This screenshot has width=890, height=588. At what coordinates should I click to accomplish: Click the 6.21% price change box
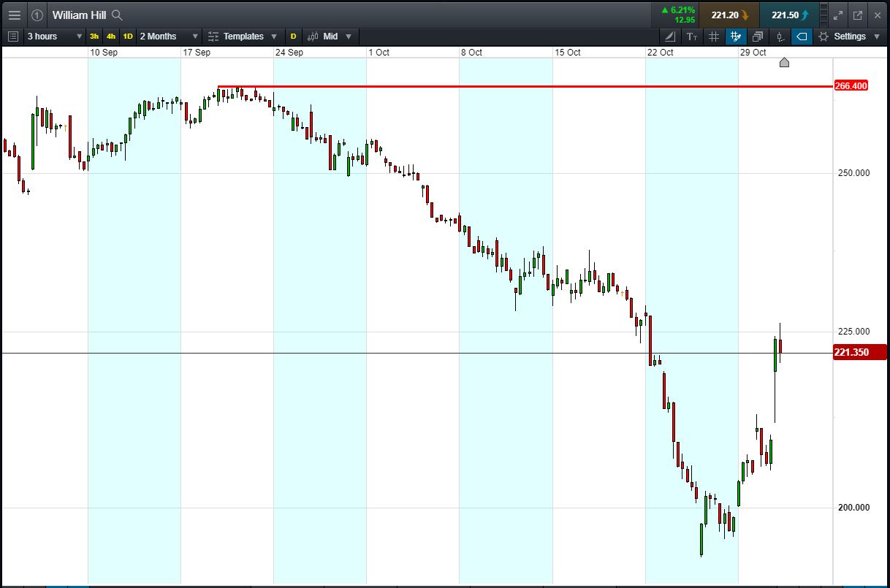675,15
